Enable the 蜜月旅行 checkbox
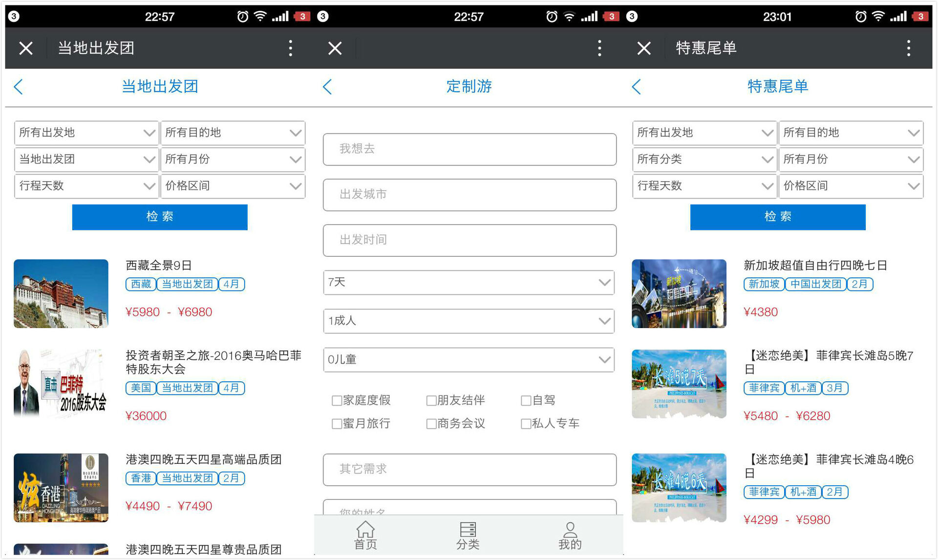The image size is (938, 560). click(337, 424)
